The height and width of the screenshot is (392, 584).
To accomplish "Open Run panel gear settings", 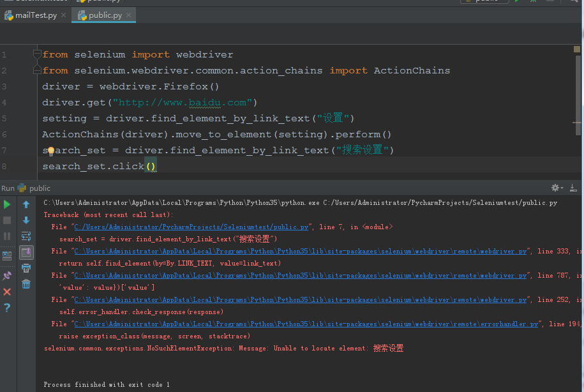I will point(557,188).
